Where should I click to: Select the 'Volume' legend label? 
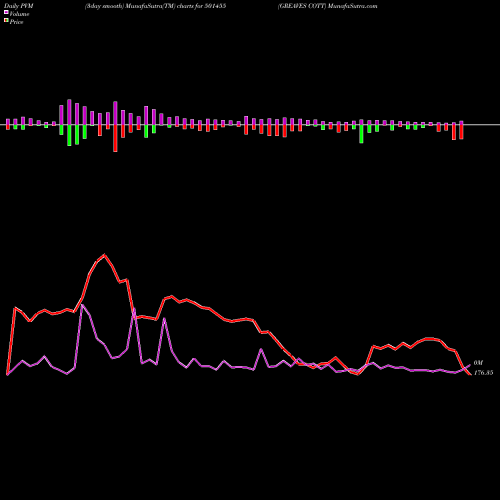coord(19,14)
